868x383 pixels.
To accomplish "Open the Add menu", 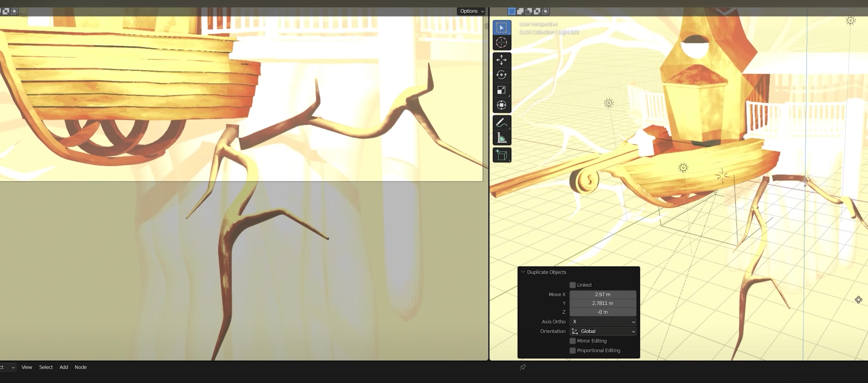I will 64,367.
